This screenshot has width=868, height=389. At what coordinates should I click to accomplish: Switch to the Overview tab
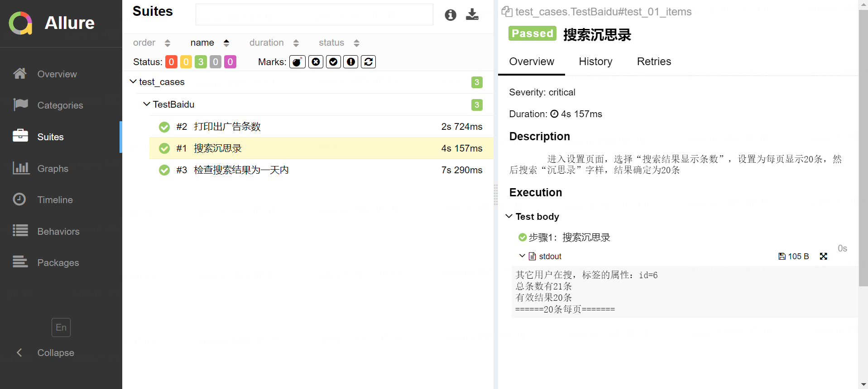point(532,62)
